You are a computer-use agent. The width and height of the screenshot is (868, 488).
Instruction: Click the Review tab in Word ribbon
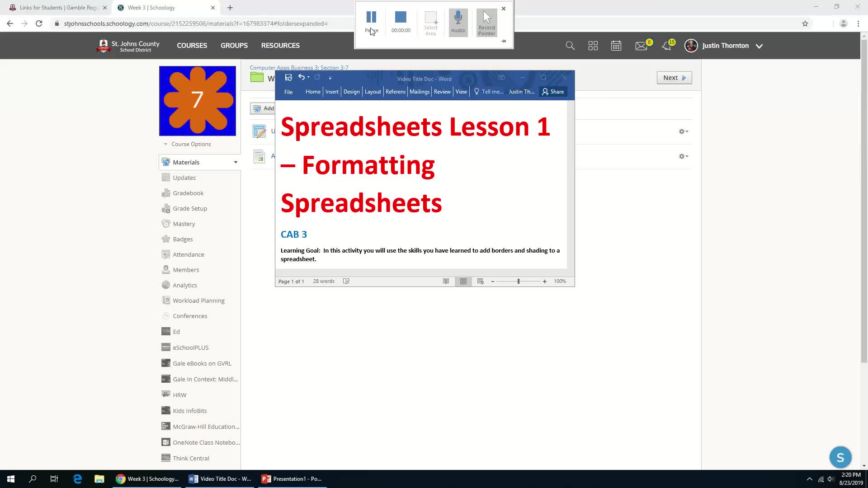click(442, 91)
